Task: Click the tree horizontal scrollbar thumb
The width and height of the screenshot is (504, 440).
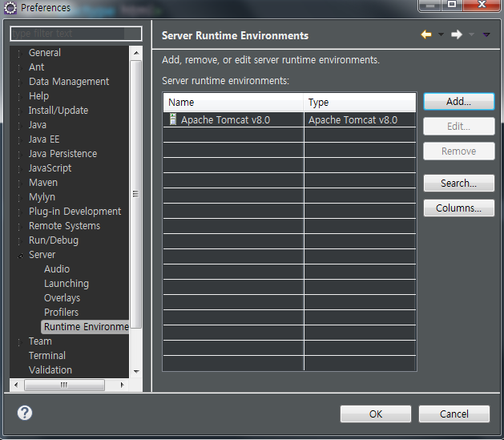Action: tap(64, 385)
